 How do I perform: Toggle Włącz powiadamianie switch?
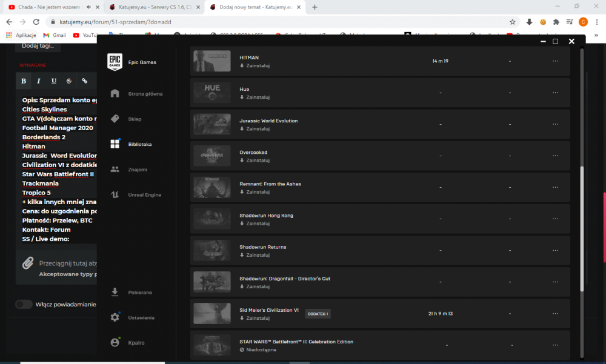click(24, 305)
